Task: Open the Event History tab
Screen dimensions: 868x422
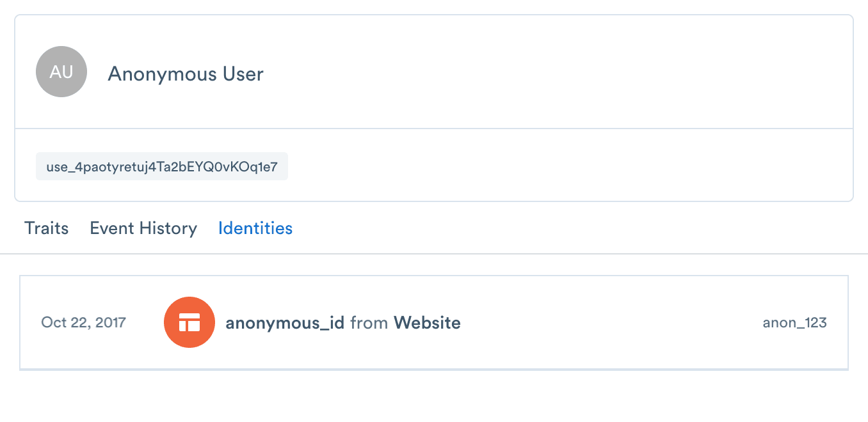Action: 143,228
